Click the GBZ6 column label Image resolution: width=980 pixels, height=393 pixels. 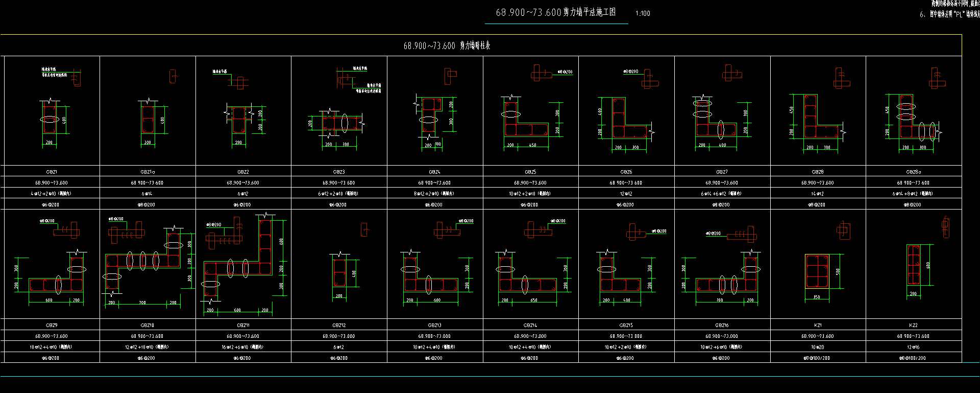(626, 172)
